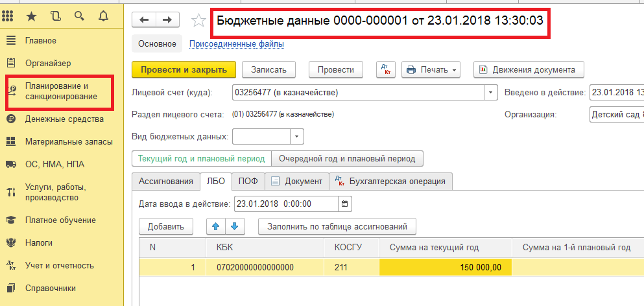Click the DtKt postings icon button

[385, 69]
